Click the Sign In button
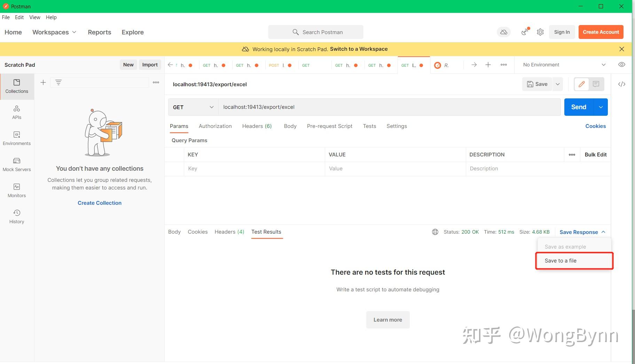Viewport: 635px width, 364px height. click(562, 32)
